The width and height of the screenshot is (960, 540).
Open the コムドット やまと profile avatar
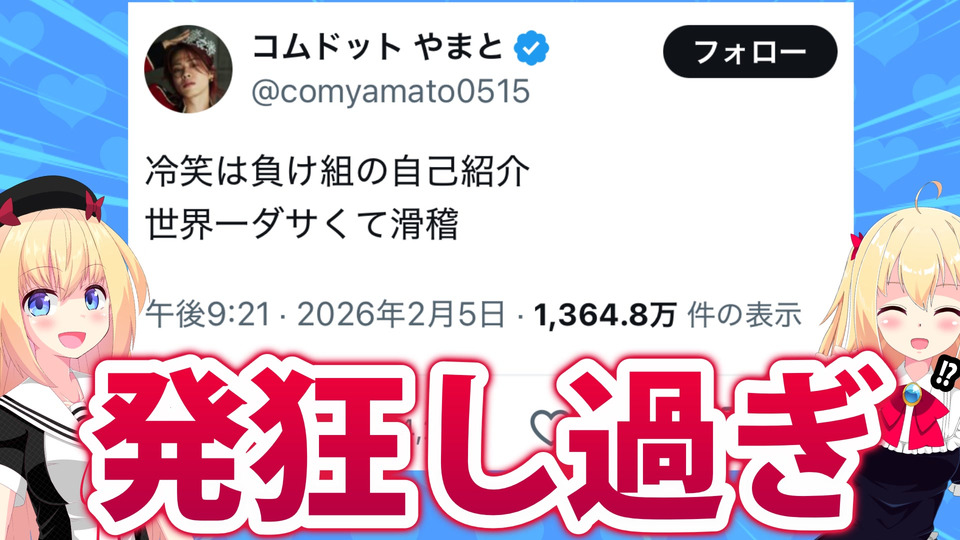pos(189,69)
